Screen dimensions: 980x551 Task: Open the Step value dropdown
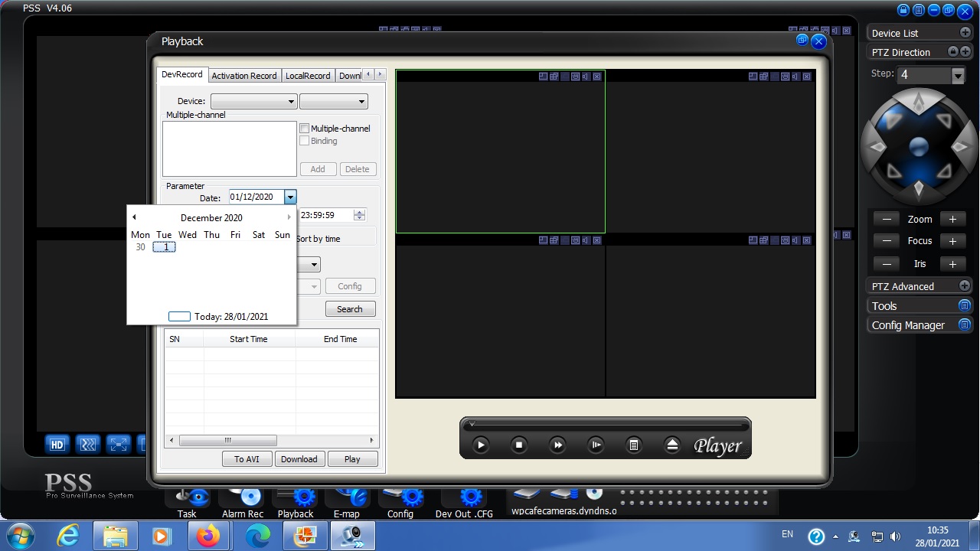(x=958, y=75)
